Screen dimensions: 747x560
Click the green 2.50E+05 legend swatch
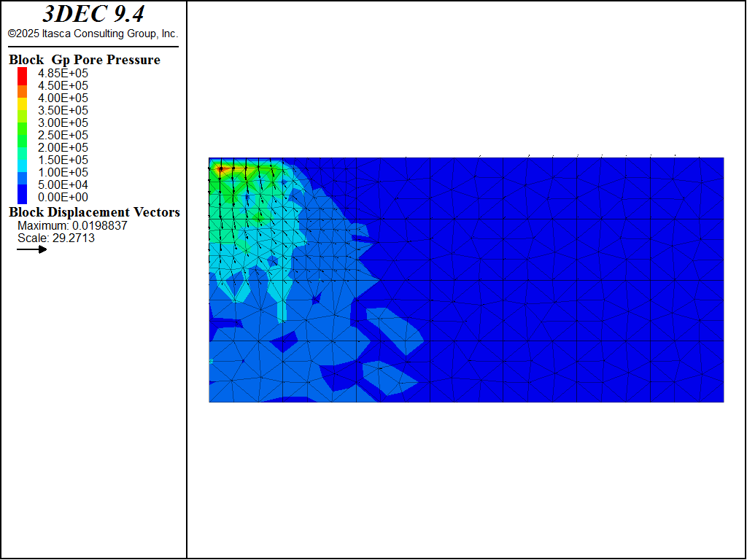22,135
